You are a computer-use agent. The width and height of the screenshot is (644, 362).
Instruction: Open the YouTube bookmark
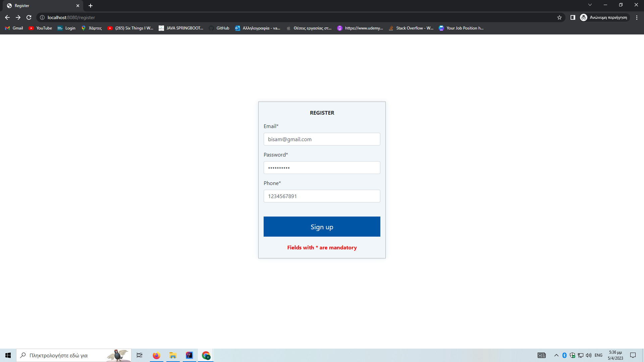click(40, 28)
